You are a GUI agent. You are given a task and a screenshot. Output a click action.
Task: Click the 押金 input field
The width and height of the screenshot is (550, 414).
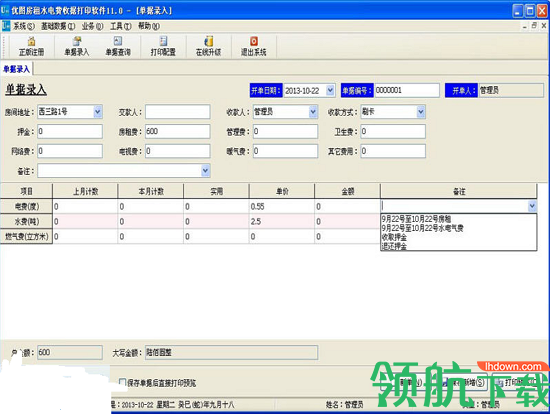(70, 132)
